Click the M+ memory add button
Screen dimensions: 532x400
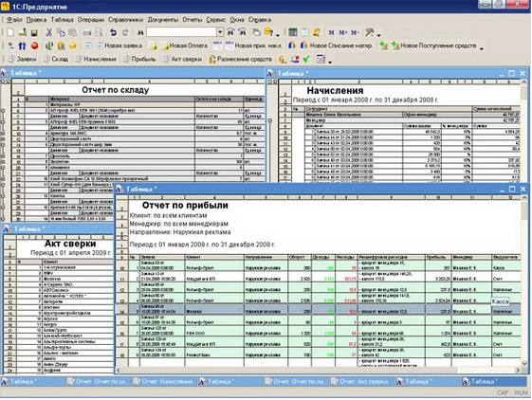click(342, 32)
